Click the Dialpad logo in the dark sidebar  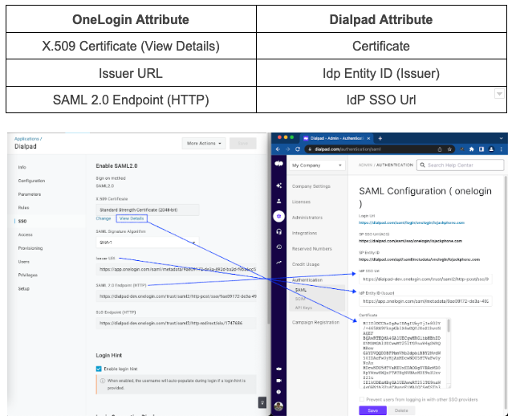pyautogui.click(x=278, y=163)
